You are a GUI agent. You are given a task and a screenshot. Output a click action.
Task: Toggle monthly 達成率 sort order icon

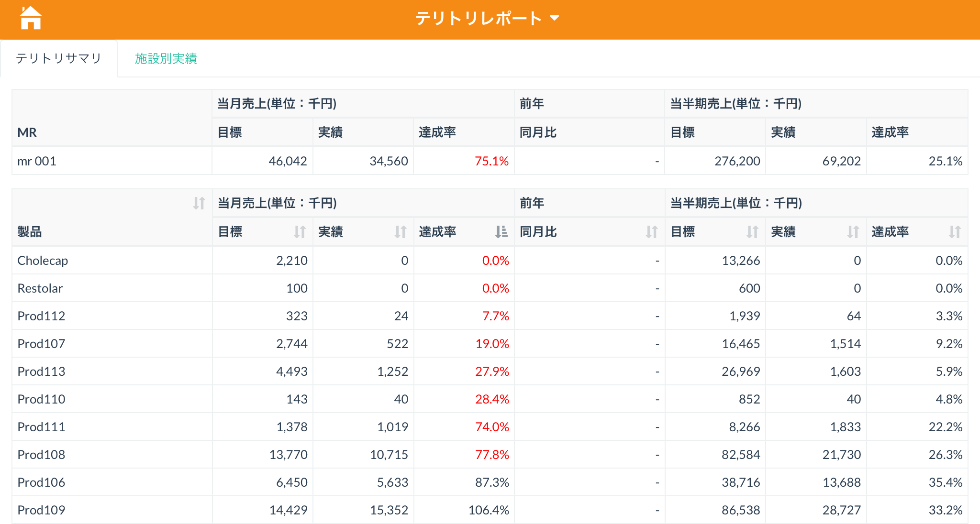[501, 232]
